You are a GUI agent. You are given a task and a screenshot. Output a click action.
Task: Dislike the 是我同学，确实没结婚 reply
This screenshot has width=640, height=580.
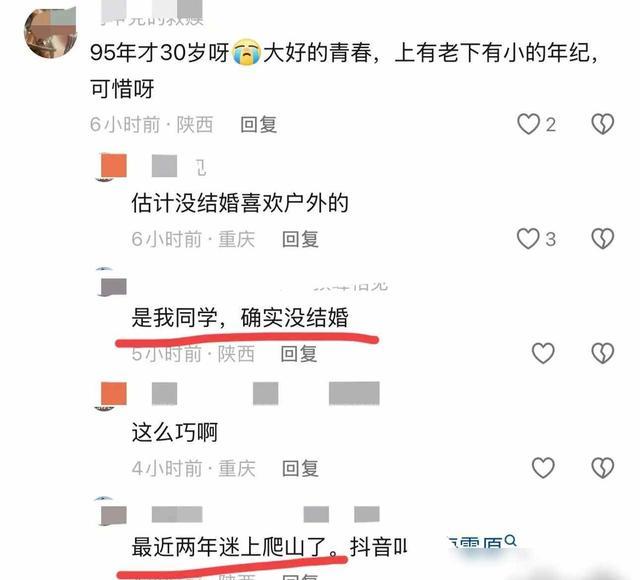click(602, 353)
